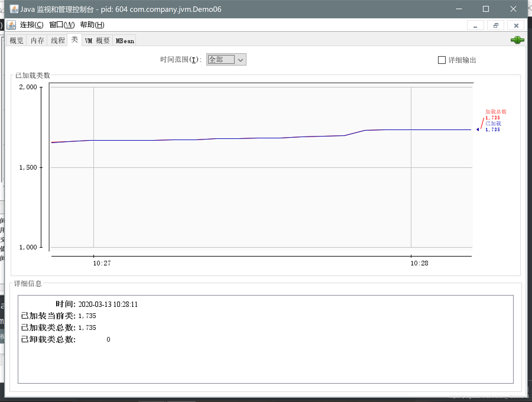Viewport: 532px width, 402px height.
Task: Click the 已卸载类总数 value 0
Action: pyautogui.click(x=108, y=339)
